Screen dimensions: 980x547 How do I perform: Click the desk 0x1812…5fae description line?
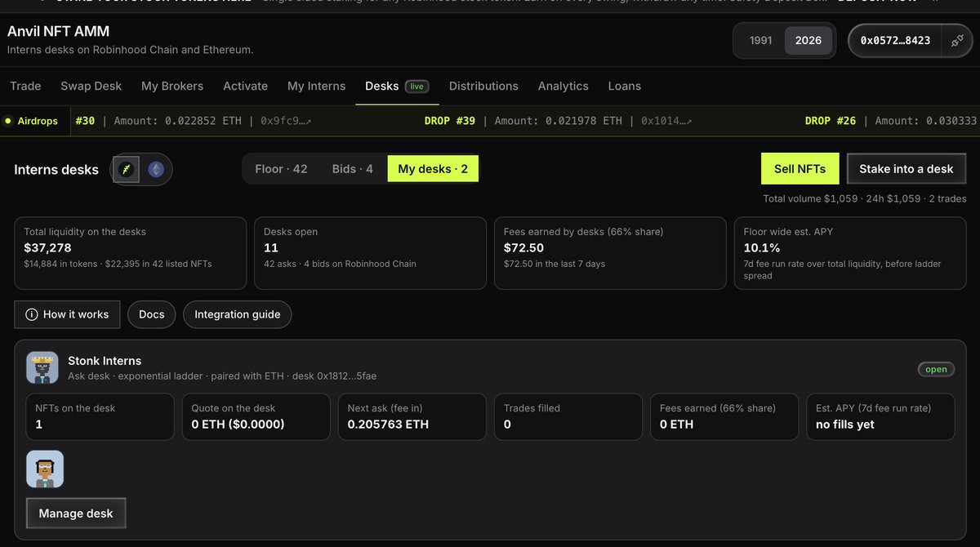coord(222,376)
